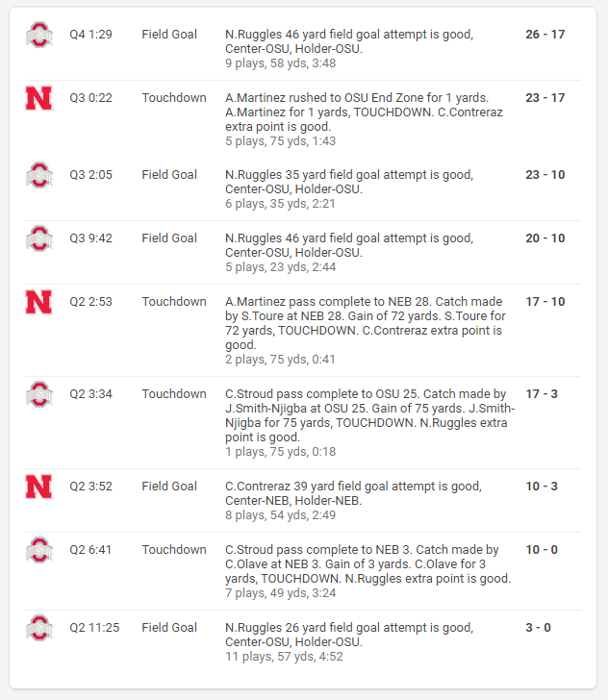The height and width of the screenshot is (700, 608).
Task: Click the 17 - 10 score
Action: click(x=545, y=302)
